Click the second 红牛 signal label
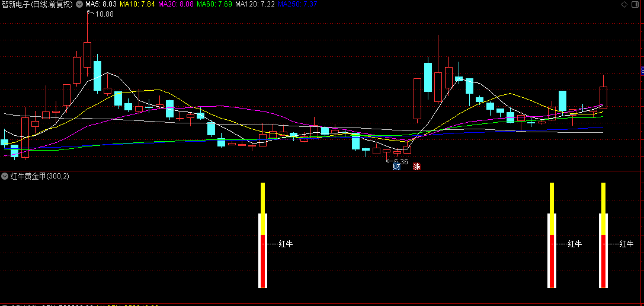 point(575,244)
